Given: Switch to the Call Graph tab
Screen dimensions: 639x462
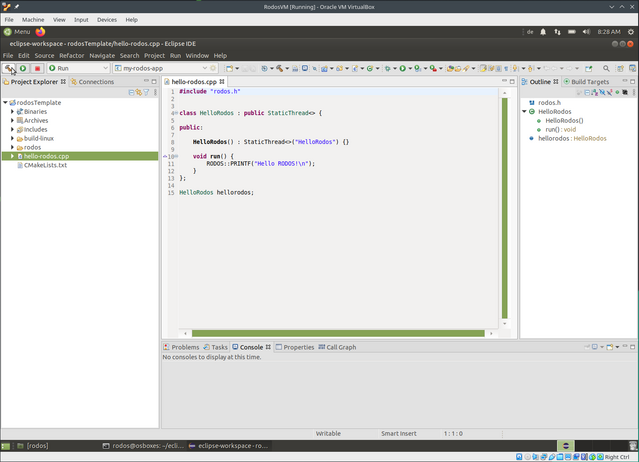Looking at the screenshot, I should pyautogui.click(x=340, y=347).
